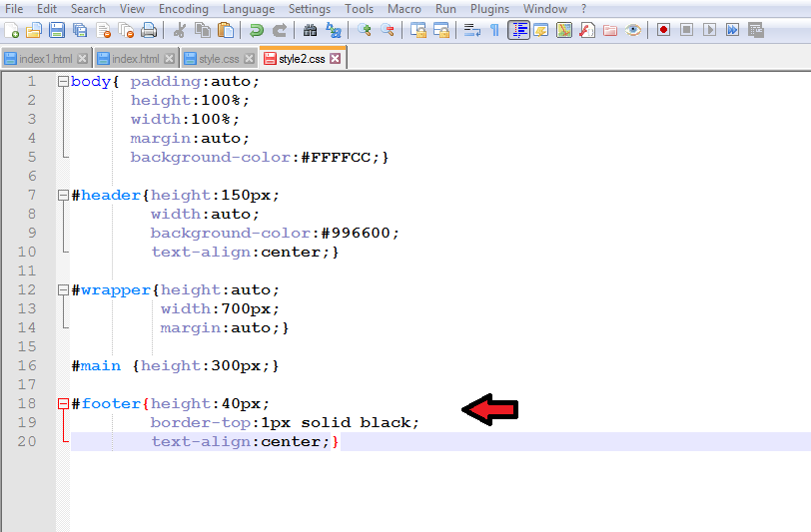Zoom in toolbar icon
The height and width of the screenshot is (532, 811).
[365, 31]
